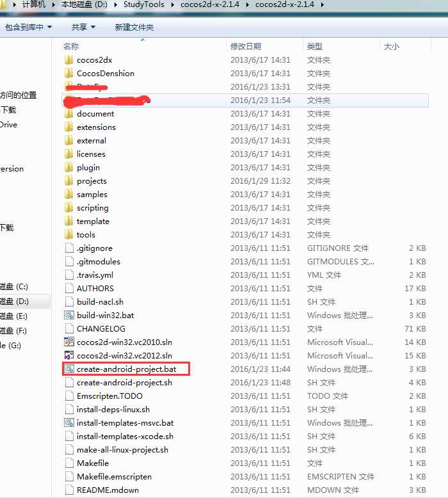Select the file name install-deps-linux.sh
The height and width of the screenshot is (498, 448).
[113, 410]
